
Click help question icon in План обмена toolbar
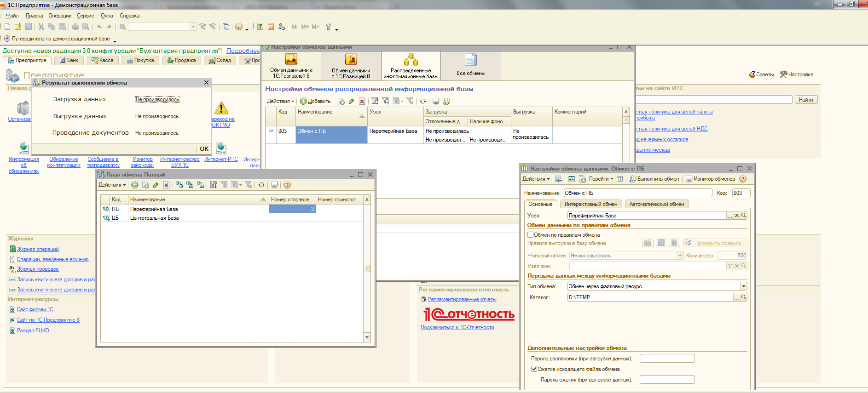[x=287, y=185]
